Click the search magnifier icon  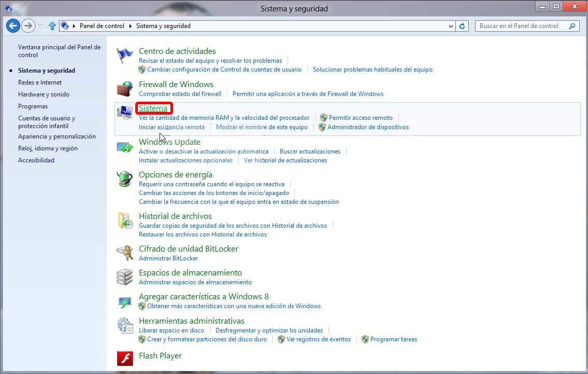[572, 26]
